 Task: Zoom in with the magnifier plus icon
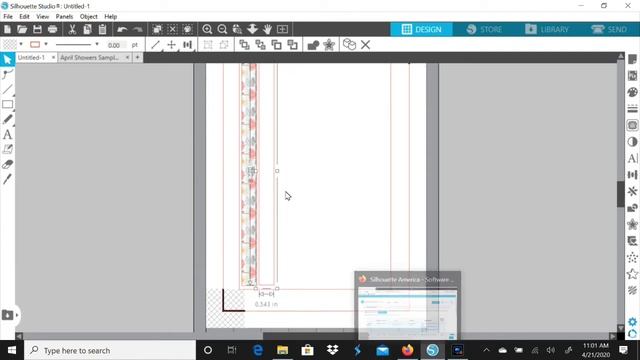pyautogui.click(x=207, y=29)
